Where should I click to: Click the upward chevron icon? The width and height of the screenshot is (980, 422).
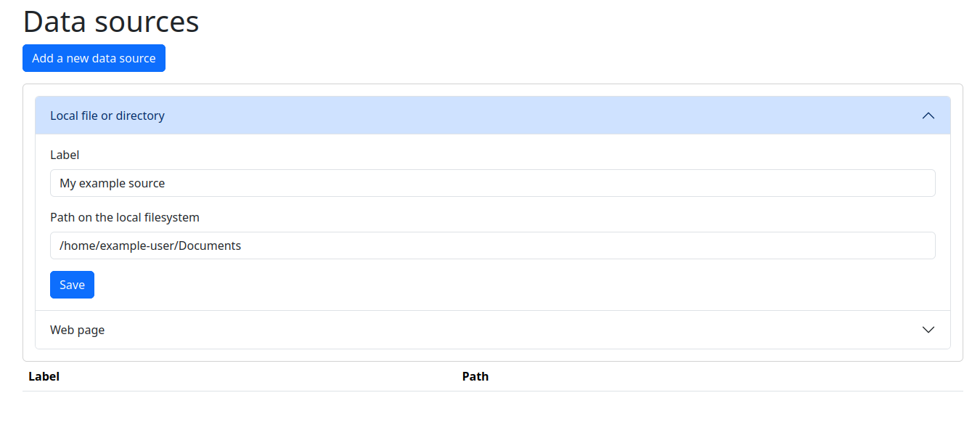[928, 115]
